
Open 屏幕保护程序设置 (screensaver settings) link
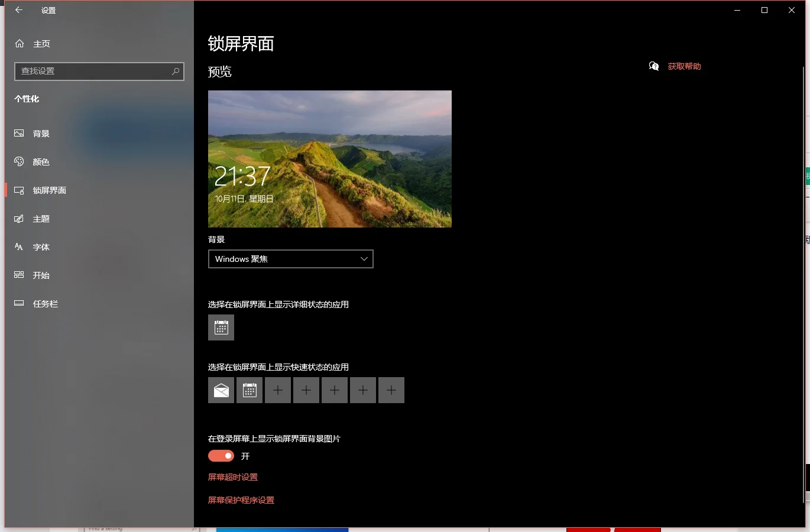(241, 499)
